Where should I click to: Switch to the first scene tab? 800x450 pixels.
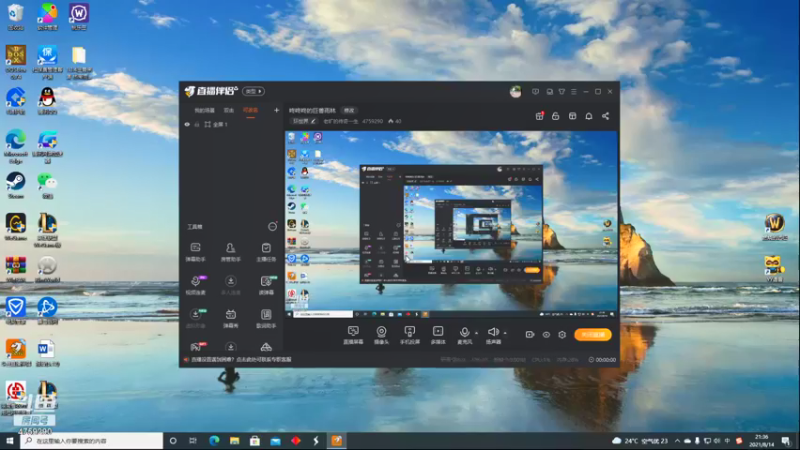(x=204, y=110)
